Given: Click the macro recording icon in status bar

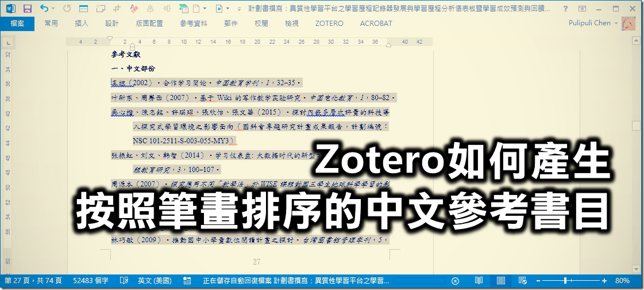Looking at the screenshot, I should click(187, 281).
